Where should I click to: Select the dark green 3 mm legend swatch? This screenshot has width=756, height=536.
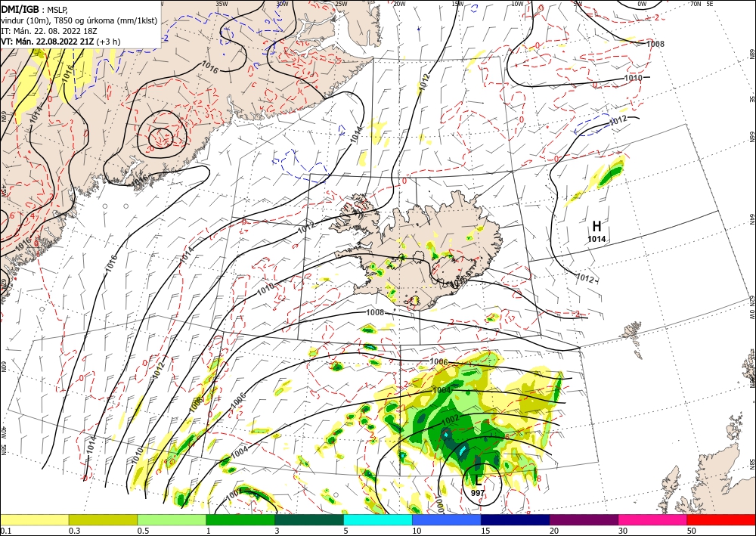(309, 519)
